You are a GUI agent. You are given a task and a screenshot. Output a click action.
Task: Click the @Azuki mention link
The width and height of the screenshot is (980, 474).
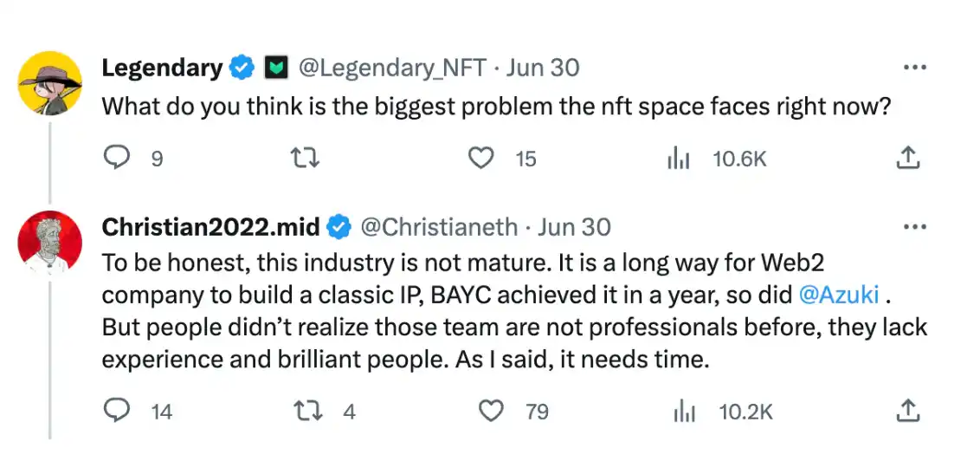click(x=838, y=294)
